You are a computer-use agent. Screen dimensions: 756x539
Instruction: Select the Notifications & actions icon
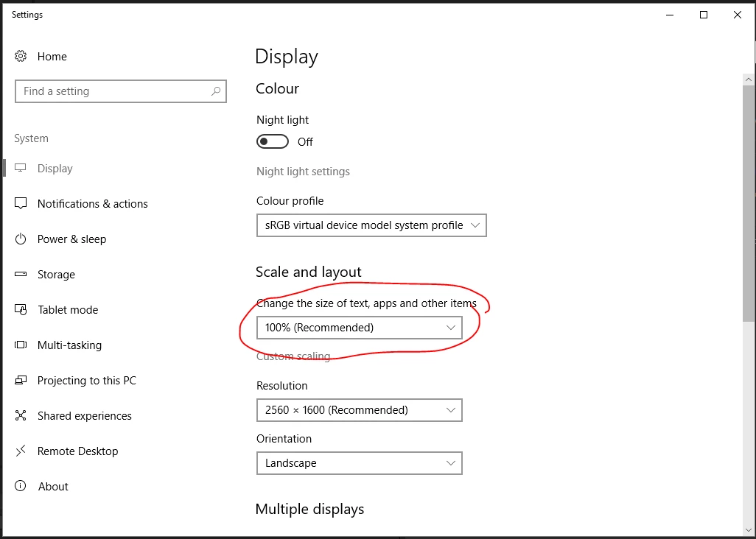tap(20, 204)
